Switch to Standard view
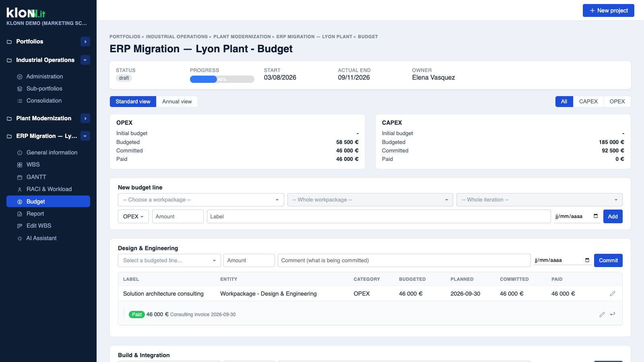The width and height of the screenshot is (644, 362). tap(133, 102)
